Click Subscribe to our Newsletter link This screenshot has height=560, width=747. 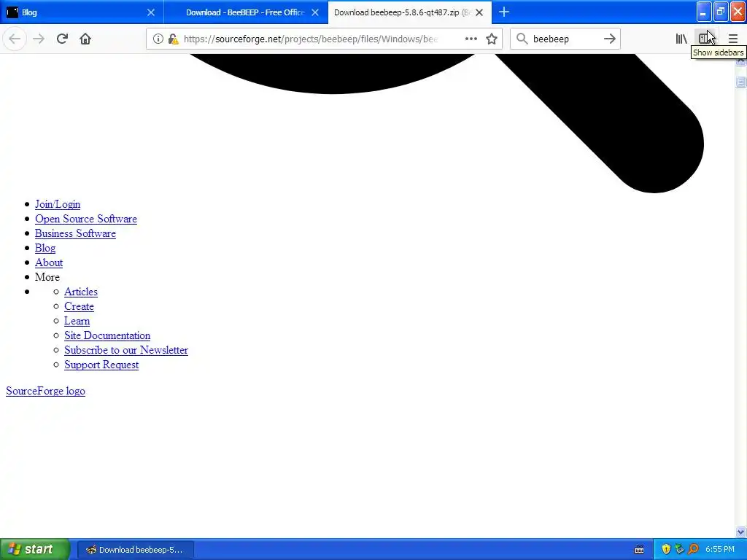click(126, 351)
